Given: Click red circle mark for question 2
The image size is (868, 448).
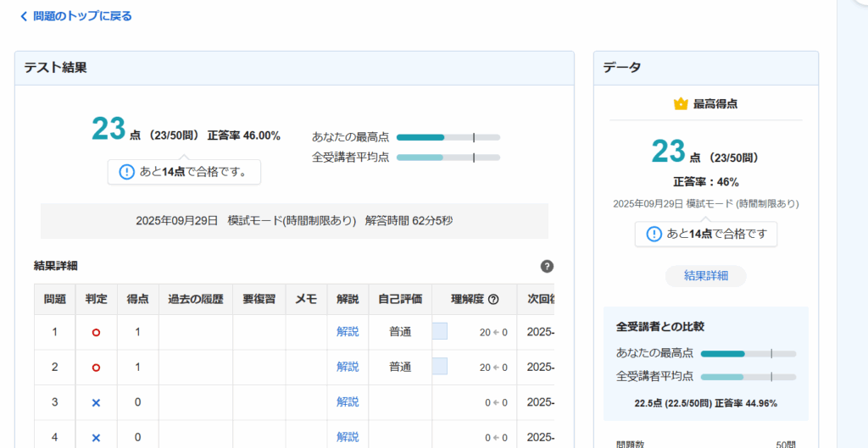Looking at the screenshot, I should click(x=96, y=368).
